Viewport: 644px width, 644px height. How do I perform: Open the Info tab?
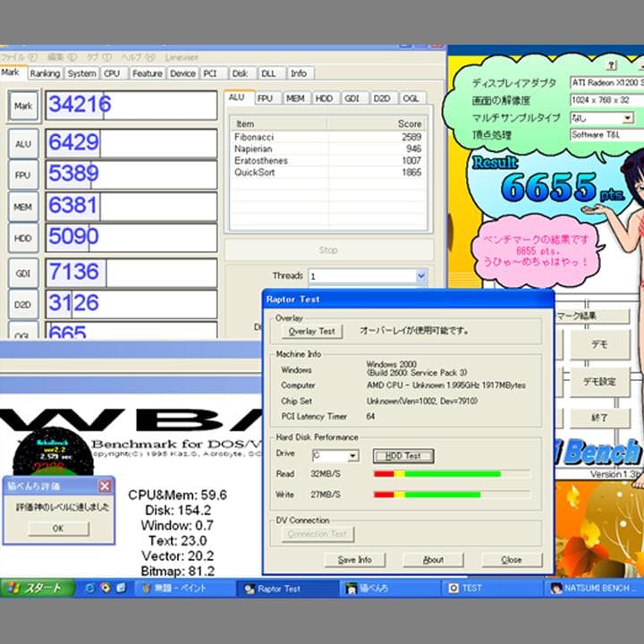[300, 73]
